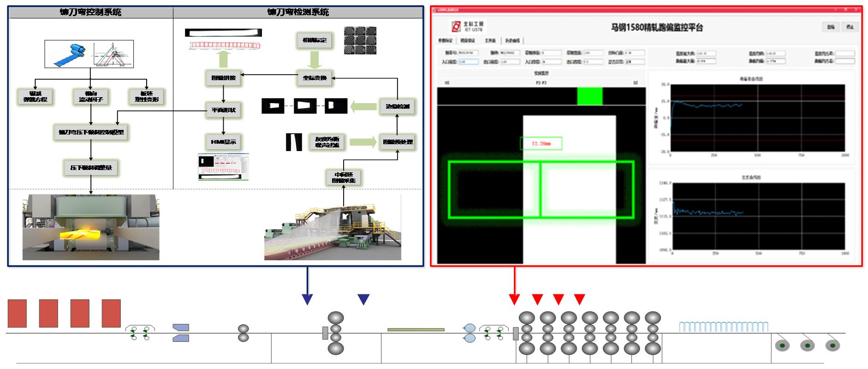Click the 相机标定 flowchart box

tap(315, 41)
